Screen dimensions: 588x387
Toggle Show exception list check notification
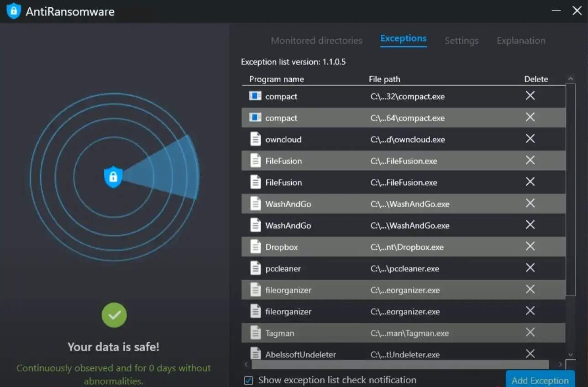249,380
